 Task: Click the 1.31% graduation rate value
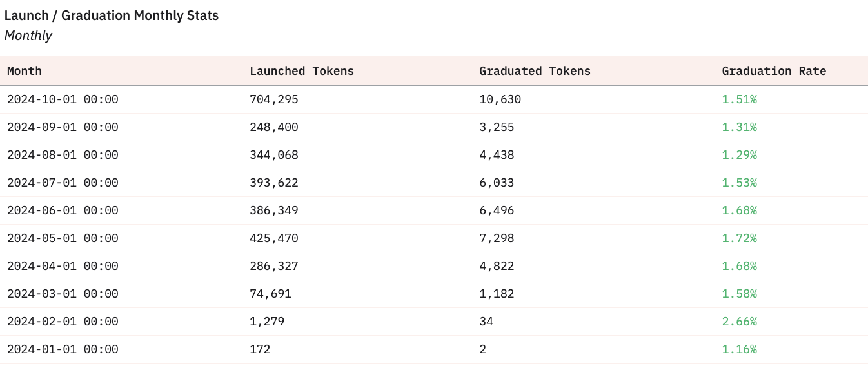739,127
